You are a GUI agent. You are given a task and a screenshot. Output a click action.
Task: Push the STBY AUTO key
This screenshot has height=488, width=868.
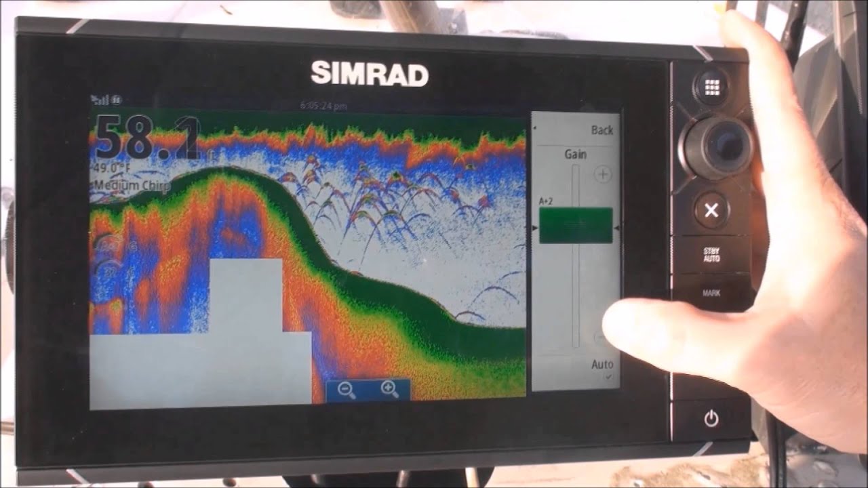click(x=711, y=255)
